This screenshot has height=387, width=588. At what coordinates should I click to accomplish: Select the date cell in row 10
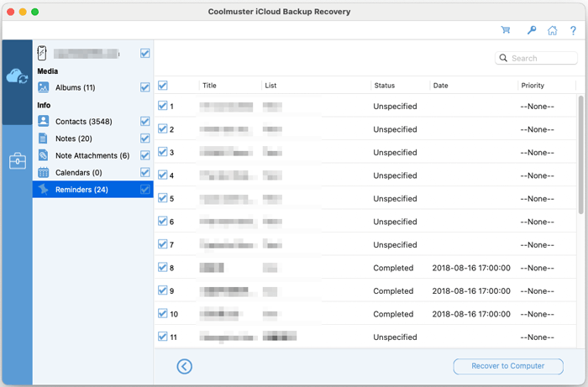click(x=471, y=314)
